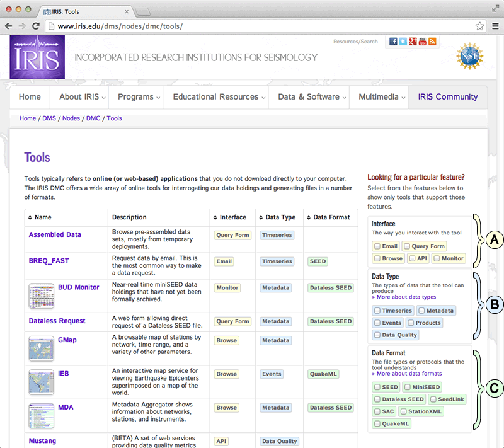Enable the Metadata filter in the Data Type panel
Image resolution: width=504 pixels, height=448 pixels.
(x=421, y=311)
